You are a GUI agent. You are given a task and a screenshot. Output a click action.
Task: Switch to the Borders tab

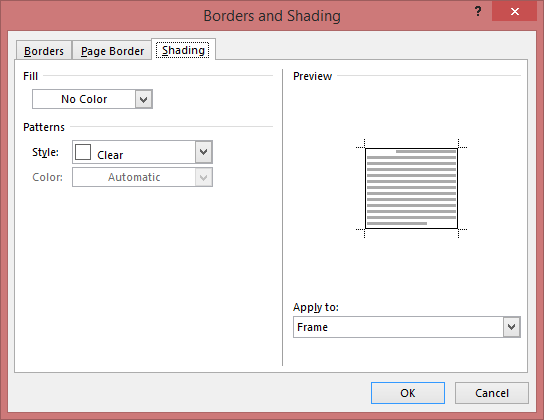point(44,51)
